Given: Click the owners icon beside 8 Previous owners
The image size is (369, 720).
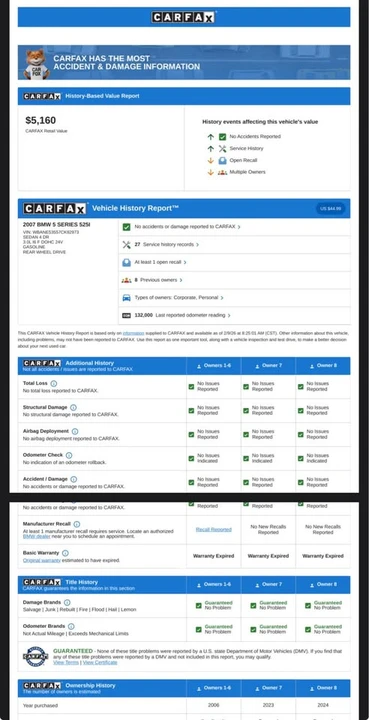Looking at the screenshot, I should coord(126,280).
